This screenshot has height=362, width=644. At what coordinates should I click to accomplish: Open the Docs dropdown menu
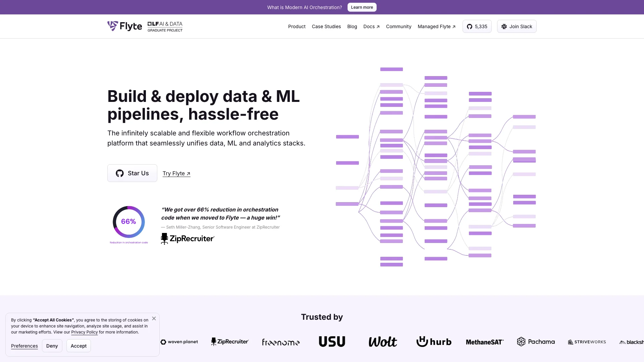tap(371, 26)
